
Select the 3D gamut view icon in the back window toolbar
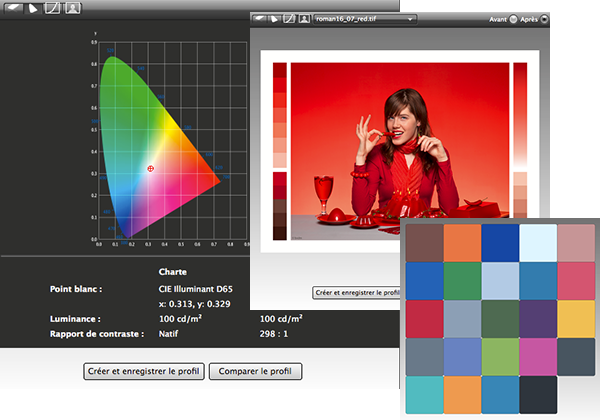click(33, 8)
